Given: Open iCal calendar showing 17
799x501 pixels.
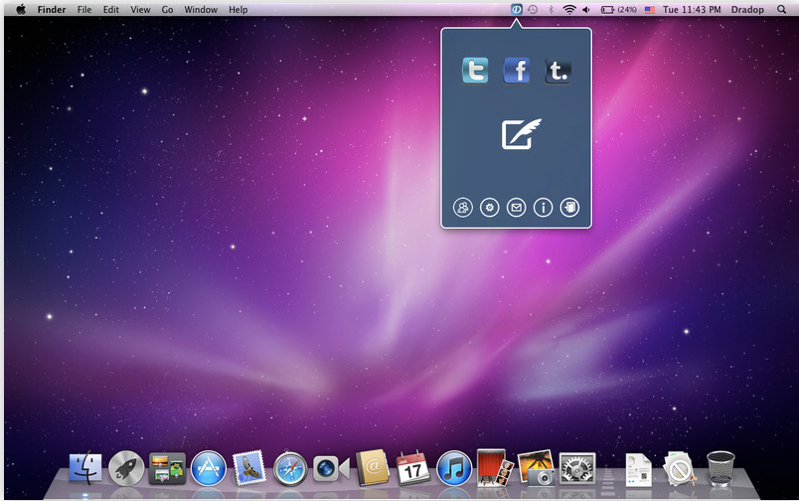Looking at the screenshot, I should [x=413, y=467].
